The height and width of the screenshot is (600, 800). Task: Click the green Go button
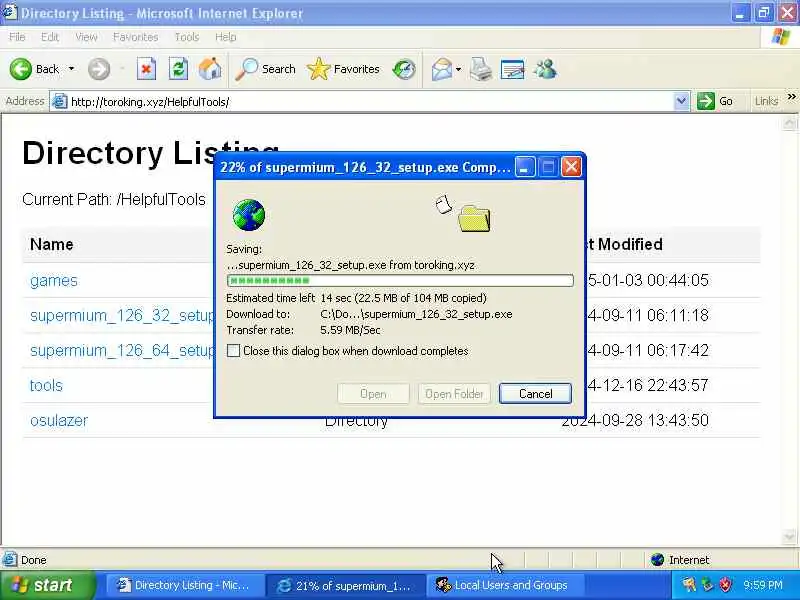pyautogui.click(x=715, y=101)
